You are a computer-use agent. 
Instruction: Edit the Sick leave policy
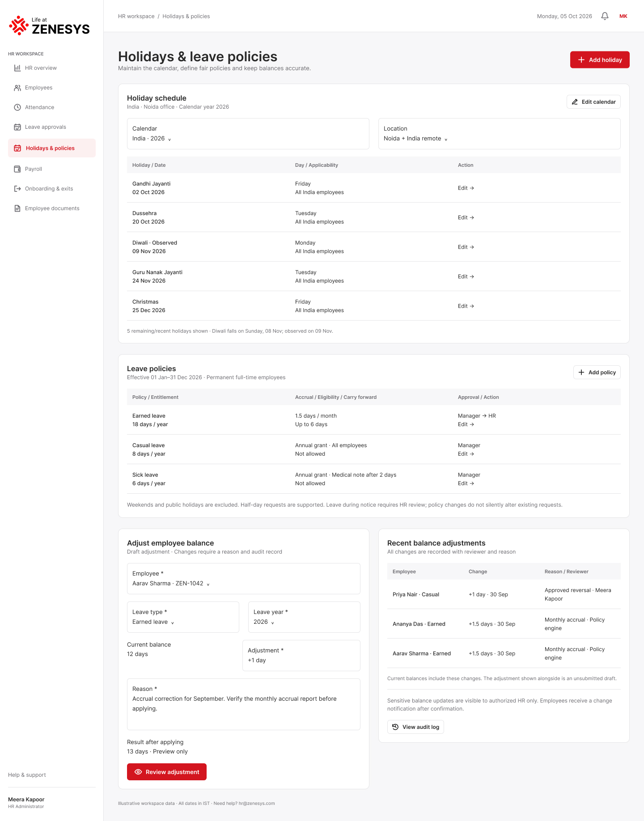coord(466,483)
